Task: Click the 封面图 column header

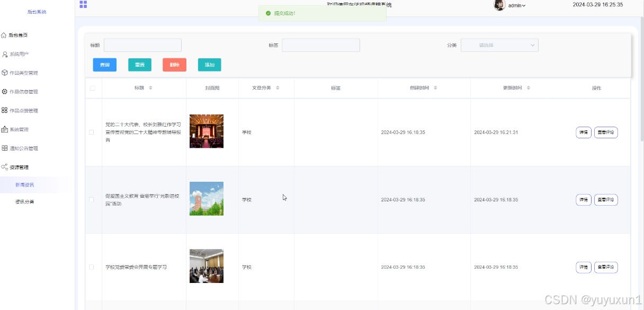Action: click(212, 88)
